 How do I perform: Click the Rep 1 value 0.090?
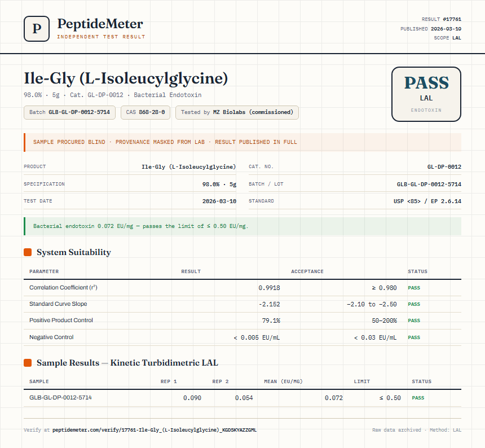192,398
